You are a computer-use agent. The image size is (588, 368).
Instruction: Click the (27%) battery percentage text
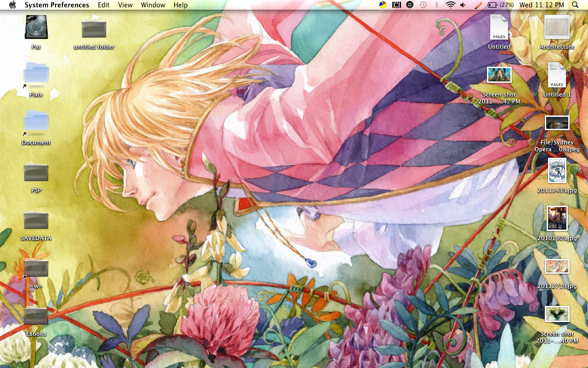click(x=507, y=5)
